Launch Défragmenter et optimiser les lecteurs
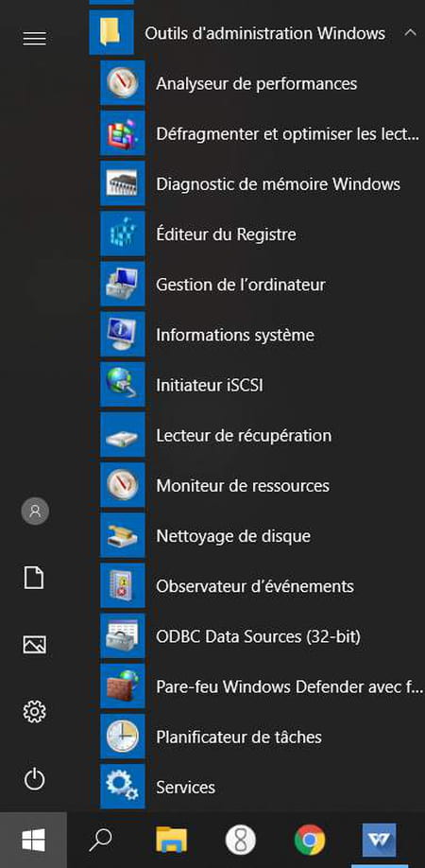 coord(260,134)
